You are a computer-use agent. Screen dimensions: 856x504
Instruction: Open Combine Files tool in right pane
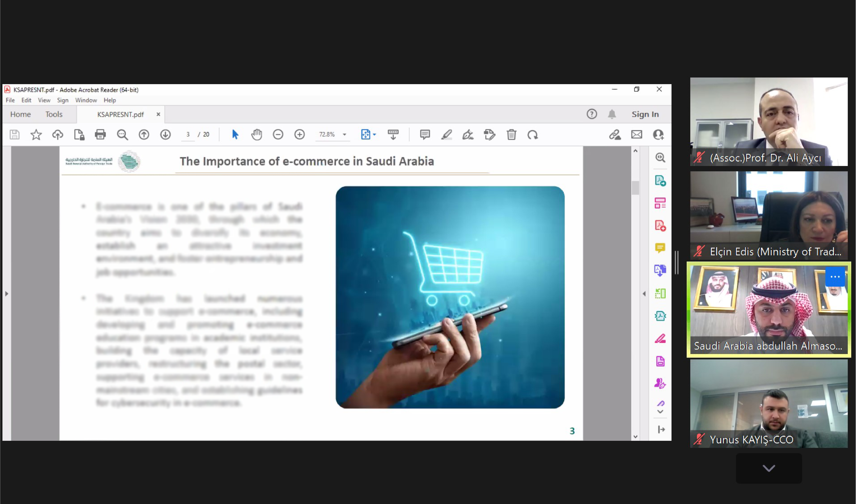tap(660, 271)
